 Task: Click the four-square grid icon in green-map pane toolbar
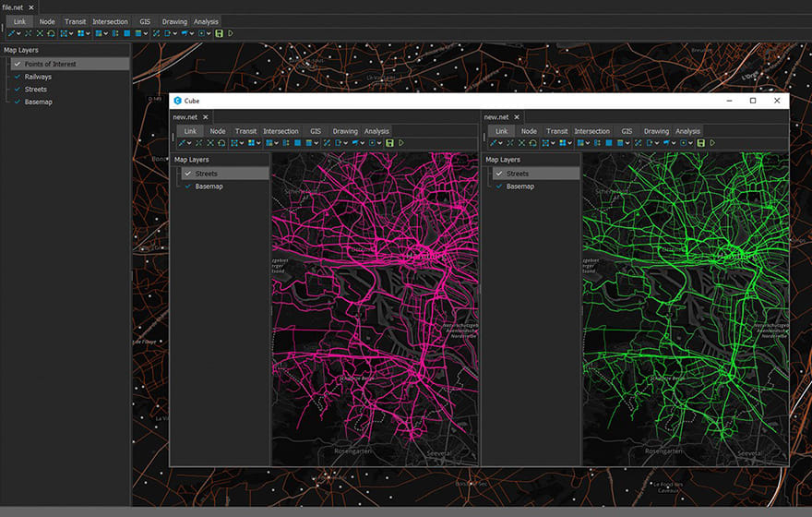562,142
